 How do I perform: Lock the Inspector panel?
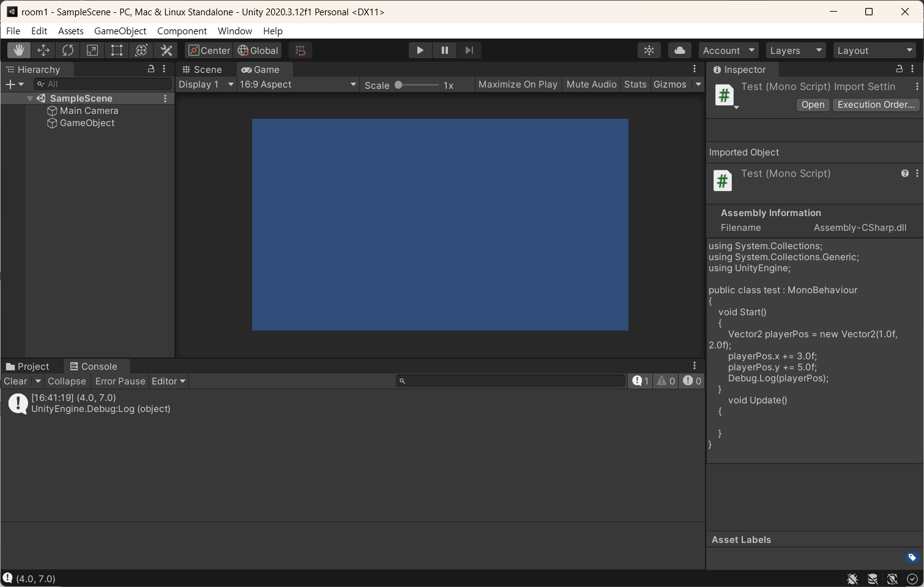pyautogui.click(x=900, y=69)
